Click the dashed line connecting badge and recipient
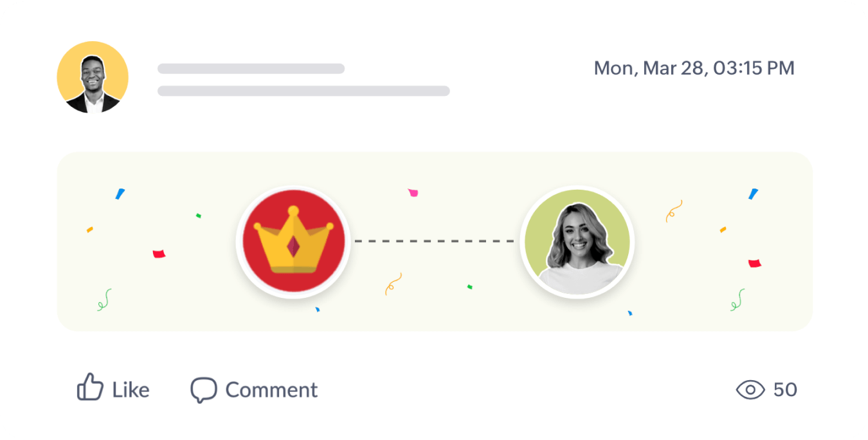The width and height of the screenshot is (868, 440). pyautogui.click(x=434, y=241)
